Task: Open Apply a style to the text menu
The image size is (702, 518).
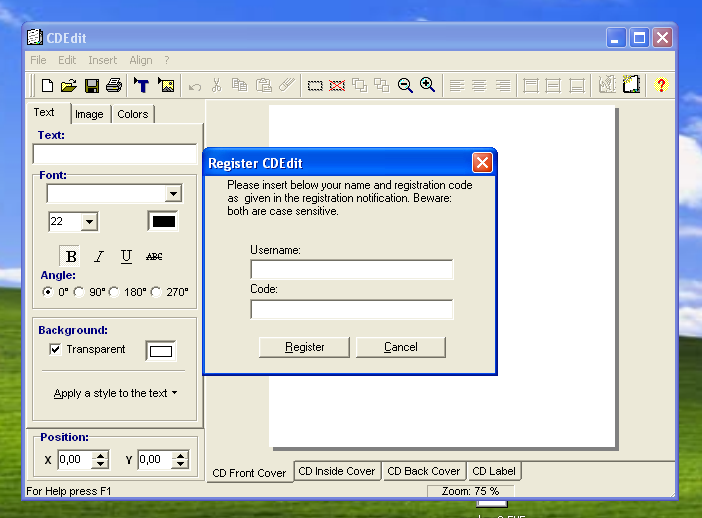Action: [115, 393]
